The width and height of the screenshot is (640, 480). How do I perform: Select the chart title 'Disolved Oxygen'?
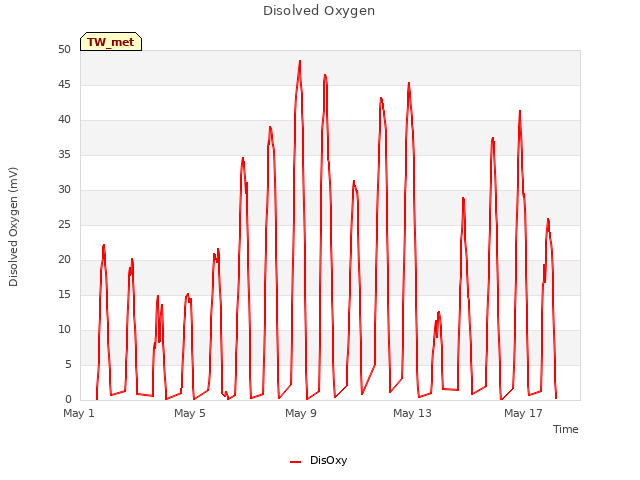319,11
